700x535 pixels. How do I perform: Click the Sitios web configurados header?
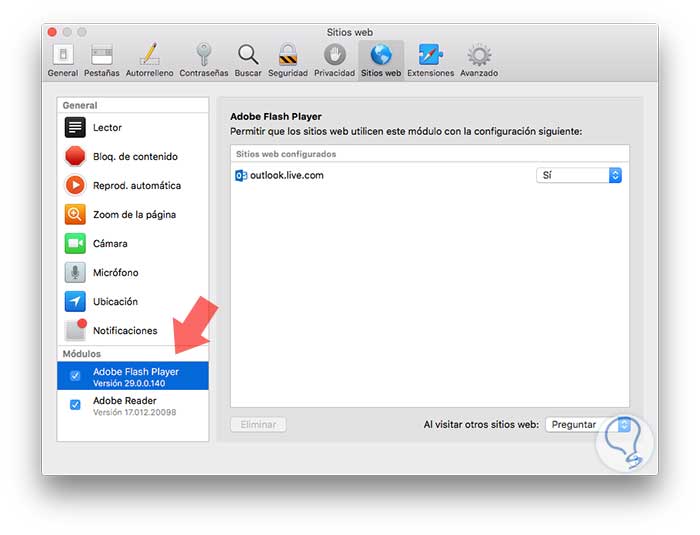pos(286,154)
